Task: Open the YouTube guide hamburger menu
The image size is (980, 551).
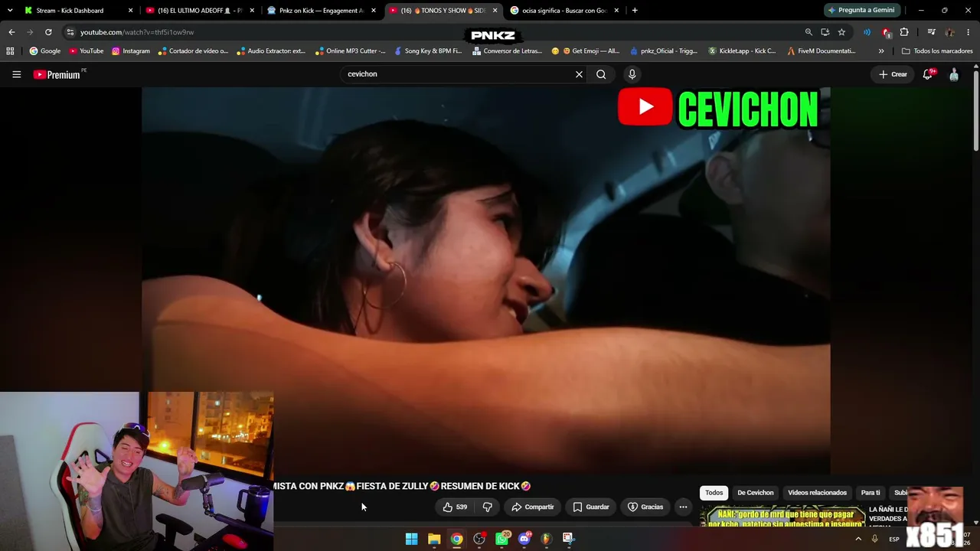Action: (x=16, y=74)
